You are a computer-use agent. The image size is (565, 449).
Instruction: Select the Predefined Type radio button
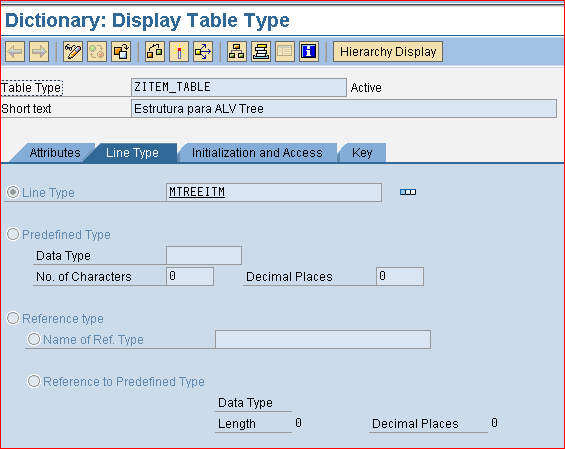coord(13,234)
